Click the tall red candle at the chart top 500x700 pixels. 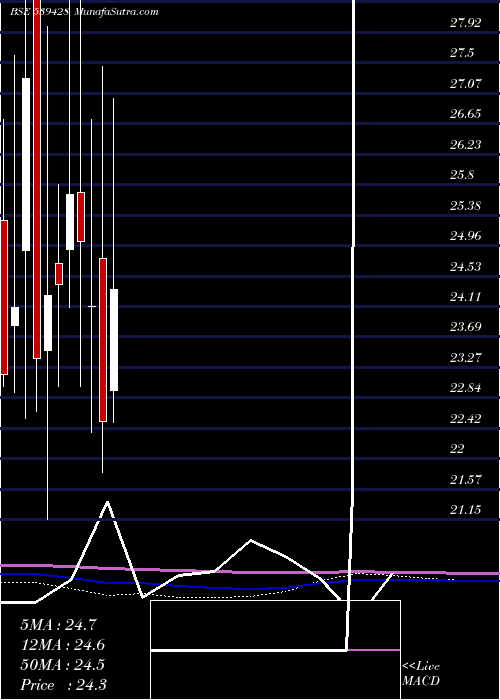[x=37, y=179]
